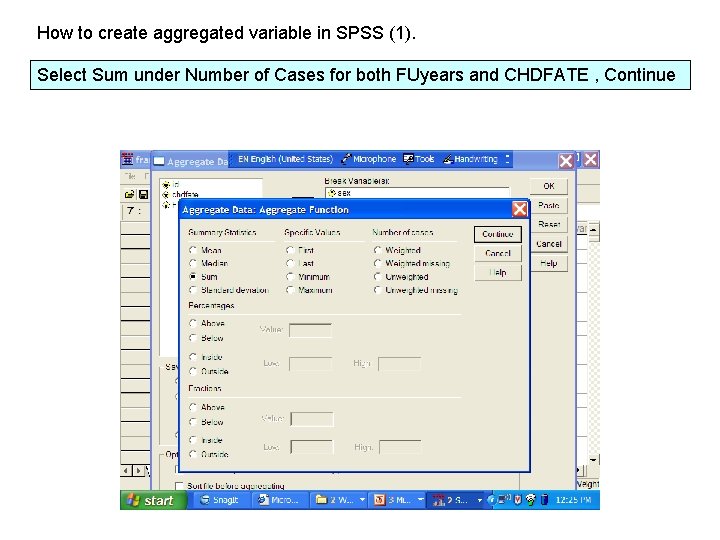Open language bar options handle
Viewport: 720px width, 540px height.
pyautogui.click(x=507, y=159)
